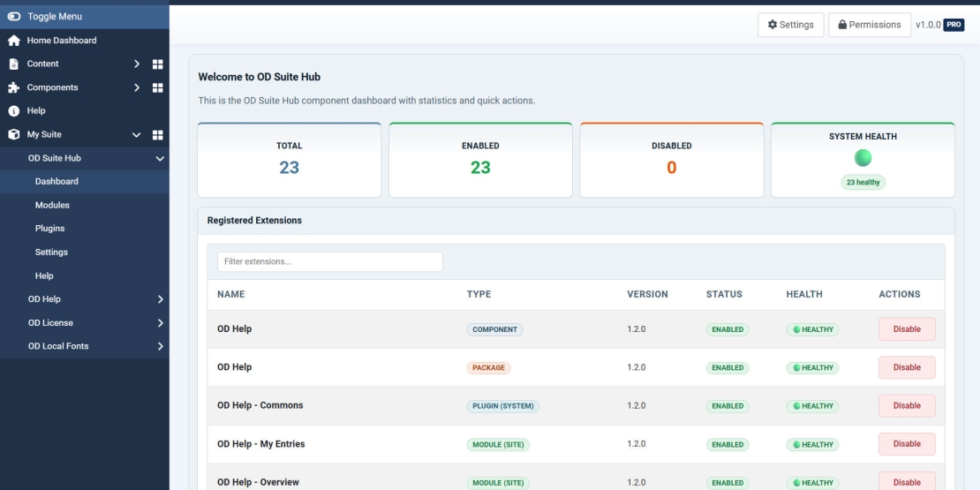The width and height of the screenshot is (980, 490).
Task: Disable the OD Help - Commons plugin
Action: point(907,405)
